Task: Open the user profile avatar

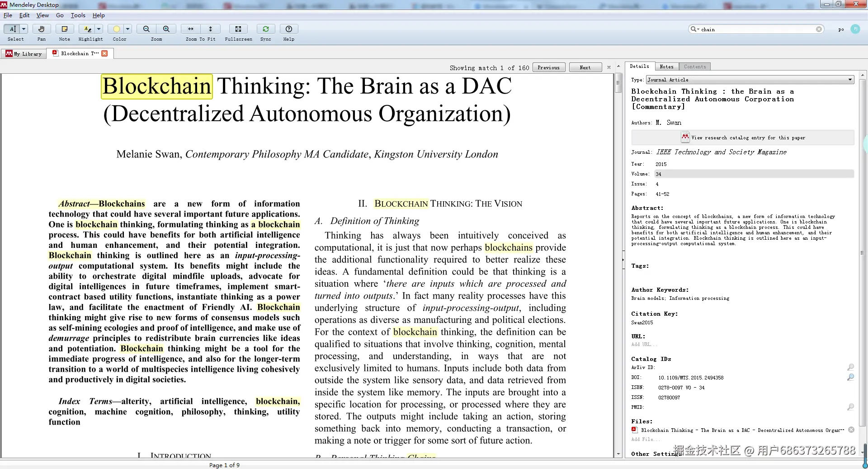Action: [x=855, y=29]
